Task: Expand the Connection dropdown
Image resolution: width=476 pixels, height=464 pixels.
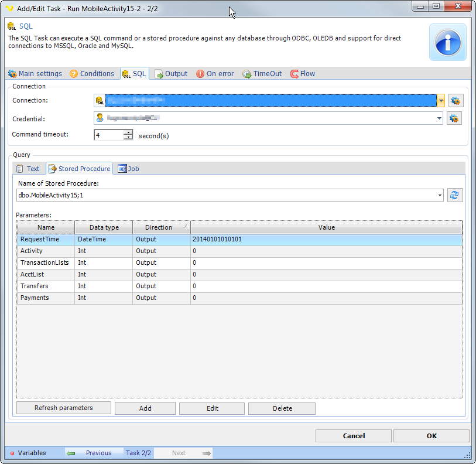Action: pyautogui.click(x=440, y=101)
